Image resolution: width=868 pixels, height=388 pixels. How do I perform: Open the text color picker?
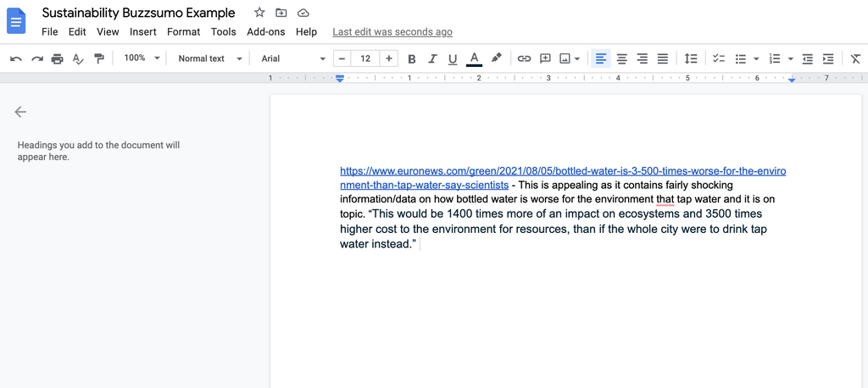pyautogui.click(x=474, y=58)
